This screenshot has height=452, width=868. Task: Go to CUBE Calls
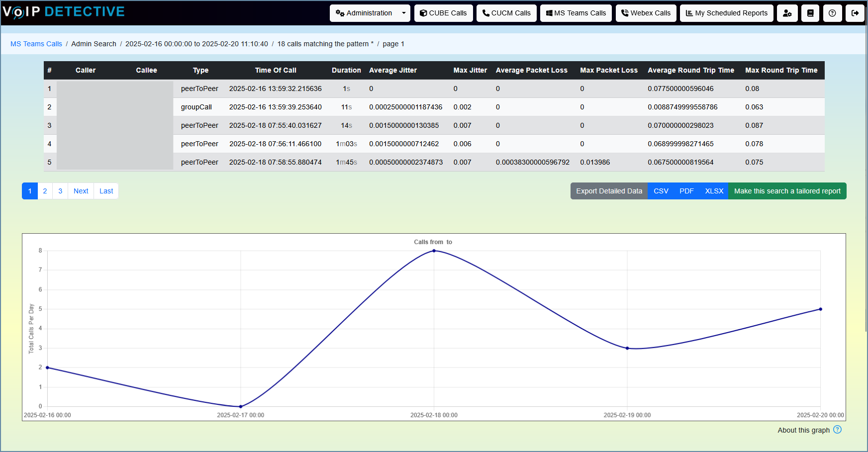coord(443,13)
